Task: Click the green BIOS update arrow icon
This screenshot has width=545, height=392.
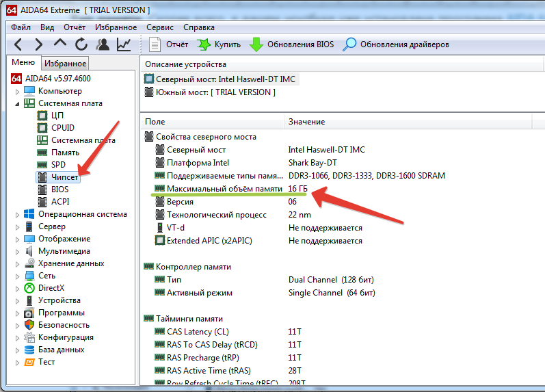Action: [x=256, y=44]
